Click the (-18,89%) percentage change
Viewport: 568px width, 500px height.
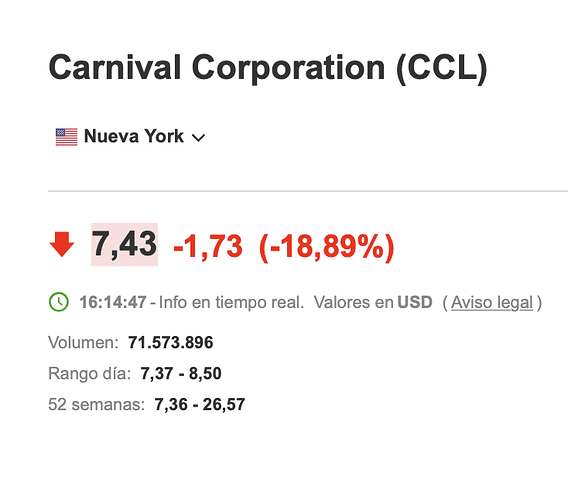327,247
